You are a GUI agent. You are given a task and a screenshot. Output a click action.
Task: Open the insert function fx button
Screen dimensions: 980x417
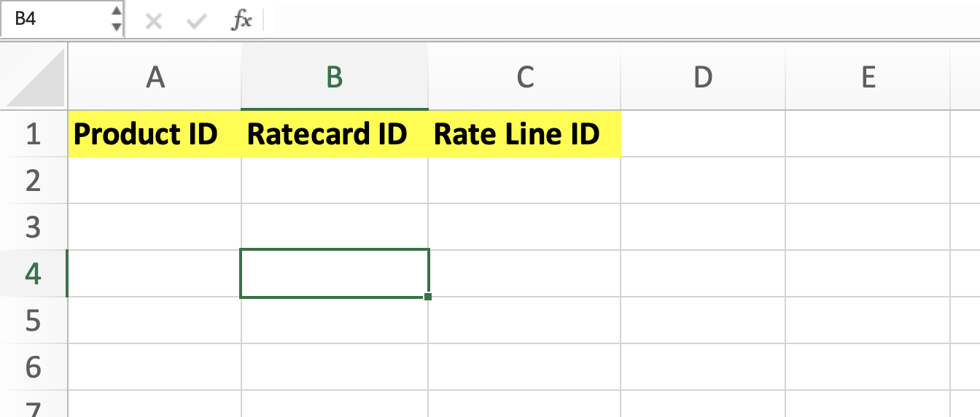241,21
